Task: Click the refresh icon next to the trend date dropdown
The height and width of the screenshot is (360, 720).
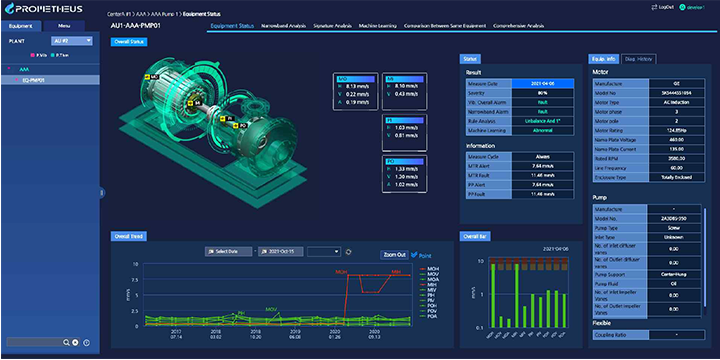Action: click(348, 252)
